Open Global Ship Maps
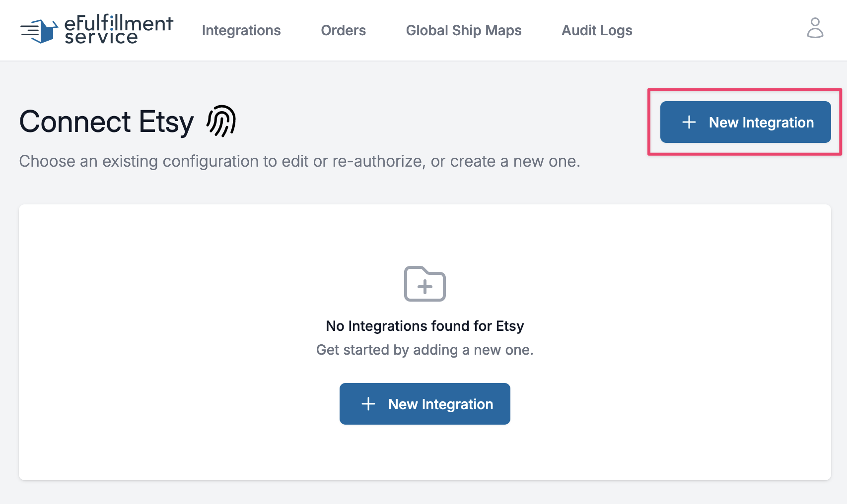 (464, 30)
